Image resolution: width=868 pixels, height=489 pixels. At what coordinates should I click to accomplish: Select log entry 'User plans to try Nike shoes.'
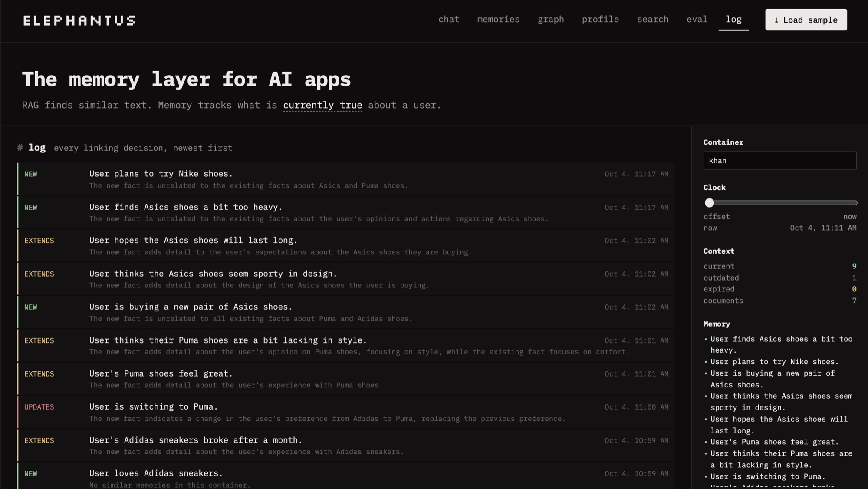346,179
